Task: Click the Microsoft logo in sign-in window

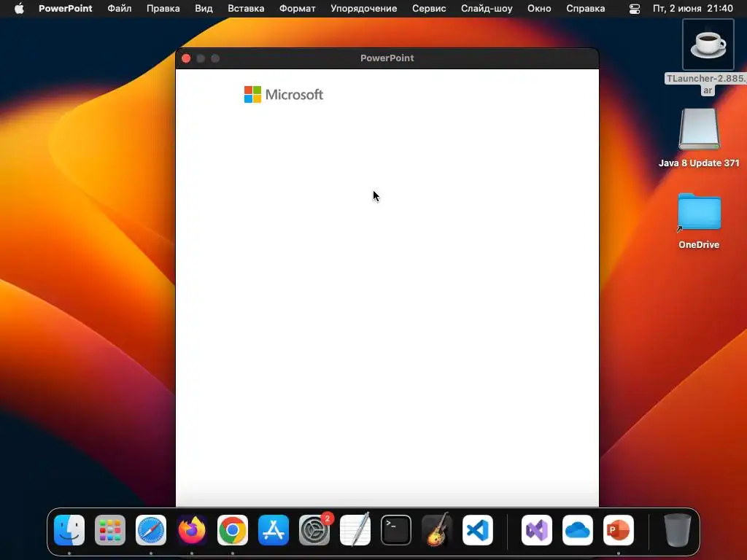Action: (x=284, y=94)
